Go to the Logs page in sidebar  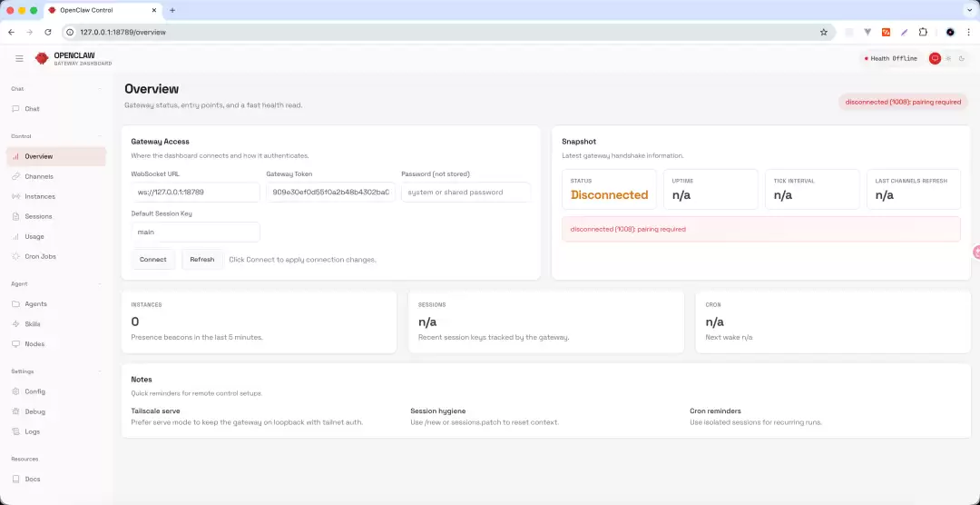click(32, 431)
